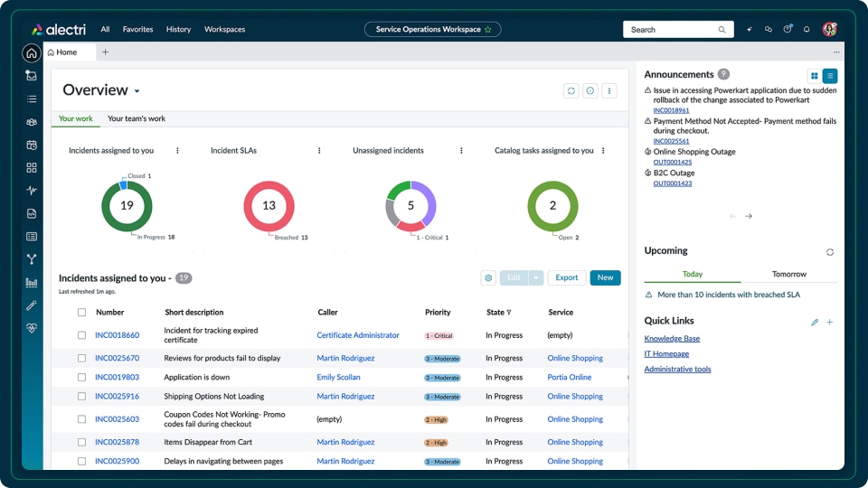Click the pencil icon beside Quick Links
This screenshot has height=488, width=868.
click(815, 322)
